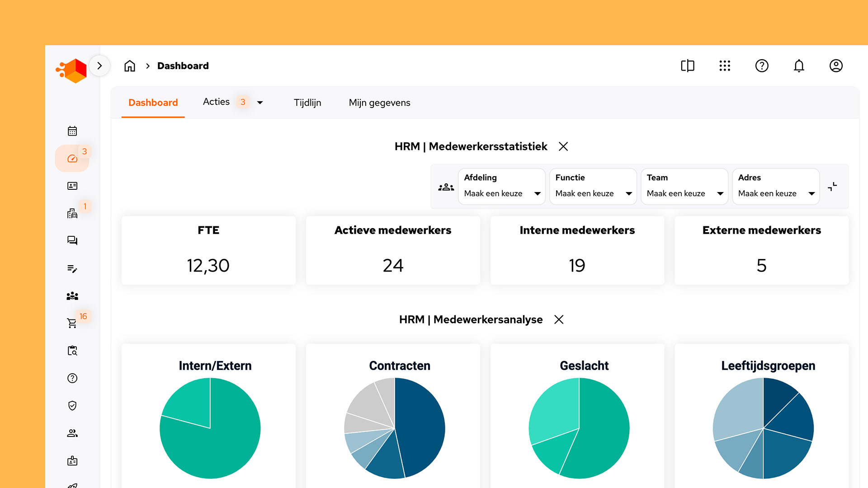Viewport: 868px width, 488px height.
Task: Toggle the split view panel icon
Action: [x=688, y=66]
